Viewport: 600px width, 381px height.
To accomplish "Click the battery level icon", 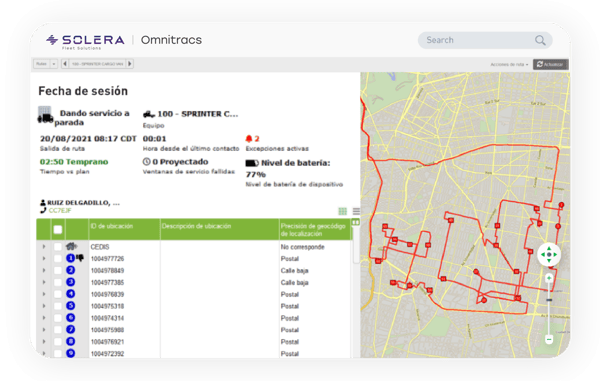I will point(252,163).
